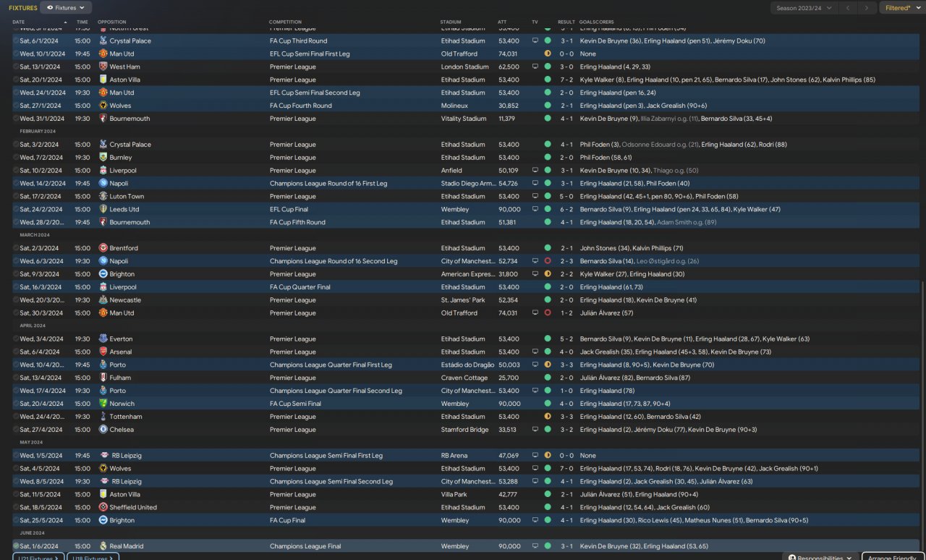Click the vertical scrollbar on the fixtures list
Viewport: 926px width, 560px height.
(923, 416)
